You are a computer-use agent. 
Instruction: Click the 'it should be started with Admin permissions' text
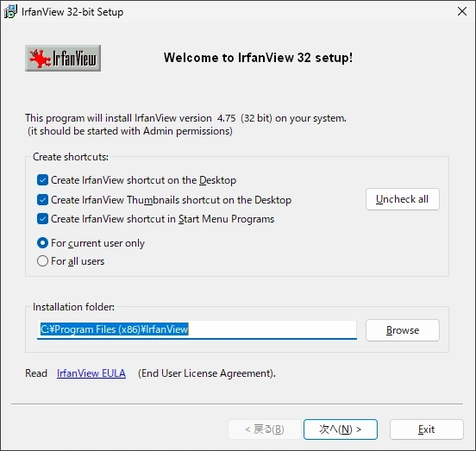[129, 131]
